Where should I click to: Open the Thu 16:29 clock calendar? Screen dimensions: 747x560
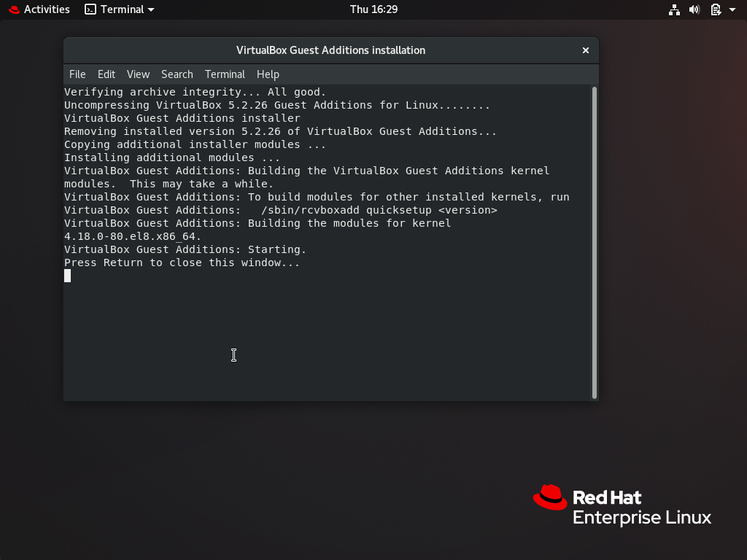373,9
